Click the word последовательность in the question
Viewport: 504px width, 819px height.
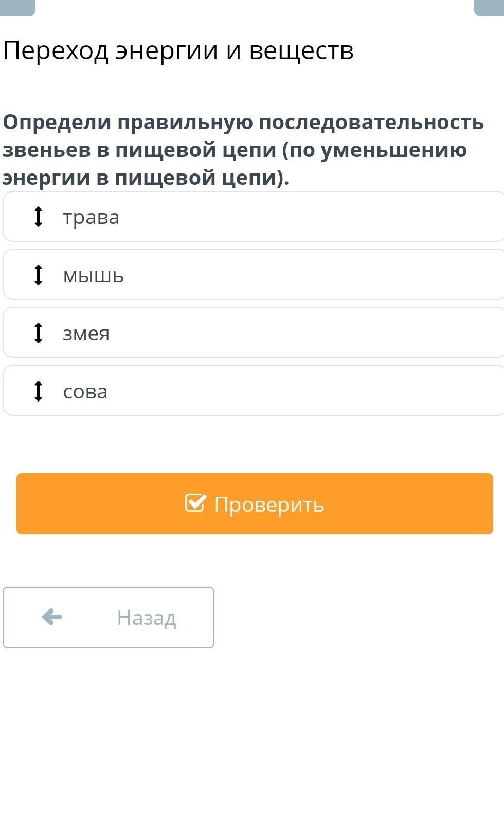[x=371, y=123]
